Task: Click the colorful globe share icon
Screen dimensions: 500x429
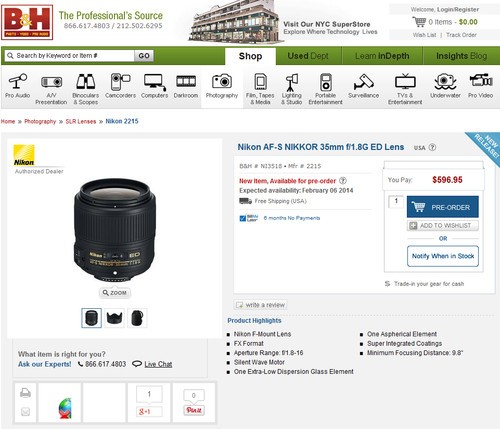Action: pyautogui.click(x=65, y=408)
